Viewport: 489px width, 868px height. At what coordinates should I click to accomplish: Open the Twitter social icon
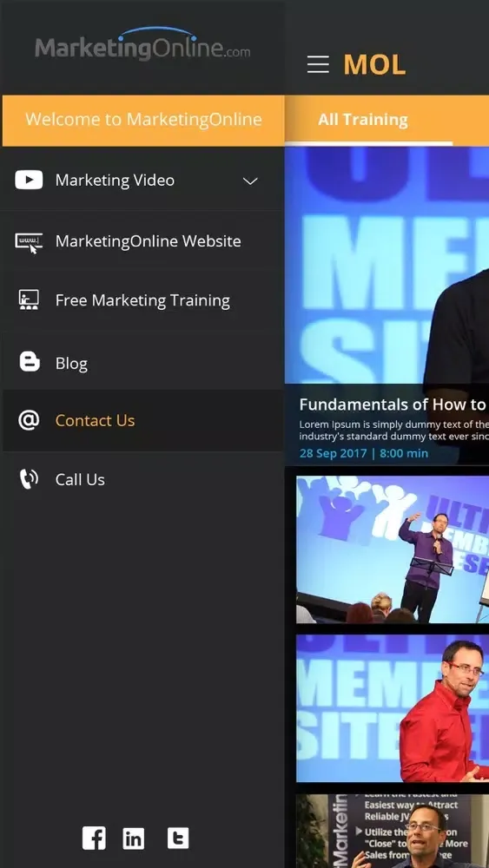178,838
